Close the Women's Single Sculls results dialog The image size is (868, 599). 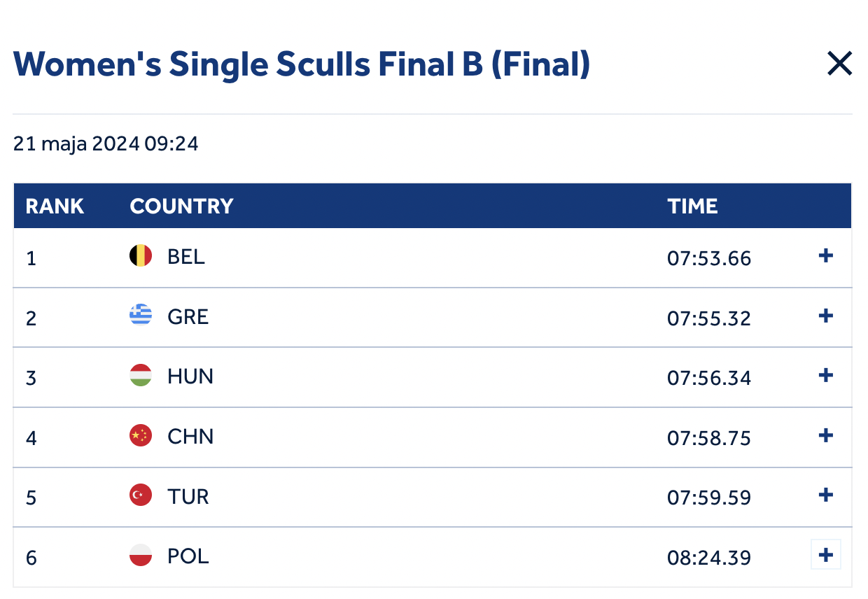[x=839, y=64]
